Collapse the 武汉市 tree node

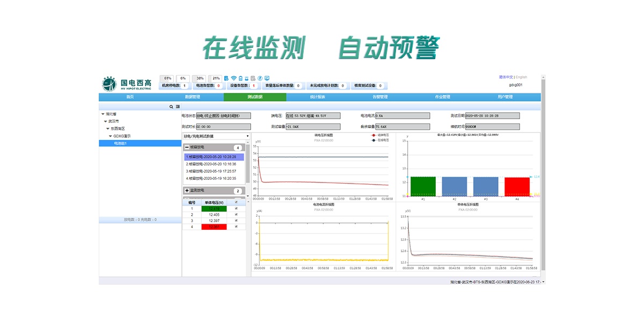[106, 121]
